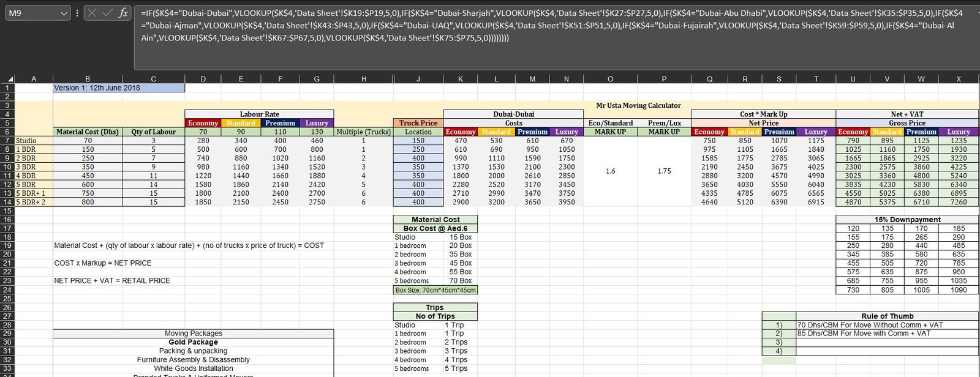Click the Gold Package cell
Viewport: 980px width, 377px height.
tap(193, 342)
